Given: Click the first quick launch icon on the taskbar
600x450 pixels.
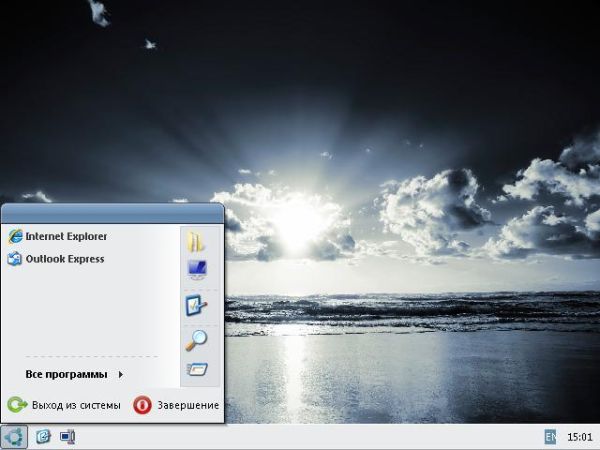Looking at the screenshot, I should 44,437.
